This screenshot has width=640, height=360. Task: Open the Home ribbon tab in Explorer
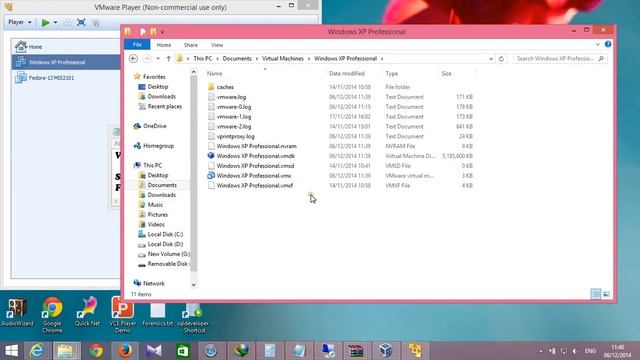point(164,45)
